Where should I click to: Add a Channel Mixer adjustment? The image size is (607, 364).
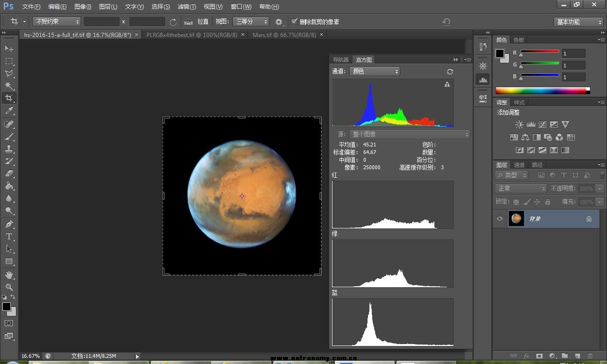[x=559, y=137]
